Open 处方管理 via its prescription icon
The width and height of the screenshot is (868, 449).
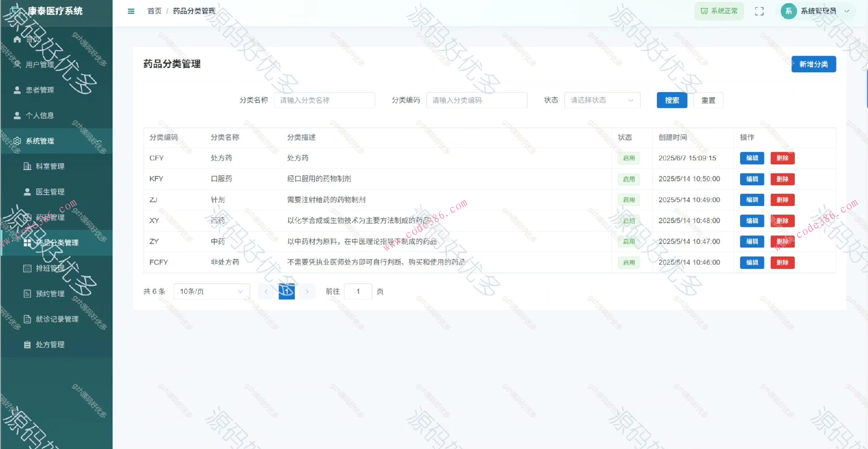coord(28,344)
